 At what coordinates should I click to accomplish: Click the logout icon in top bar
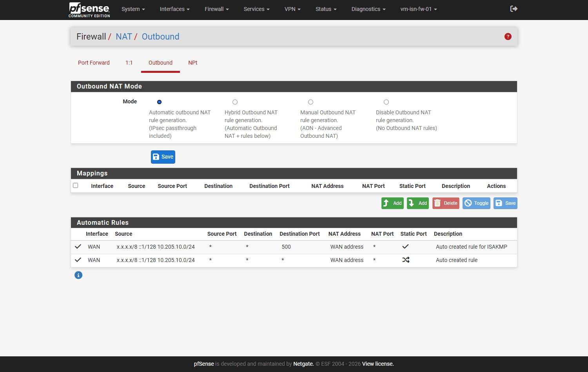tap(514, 9)
